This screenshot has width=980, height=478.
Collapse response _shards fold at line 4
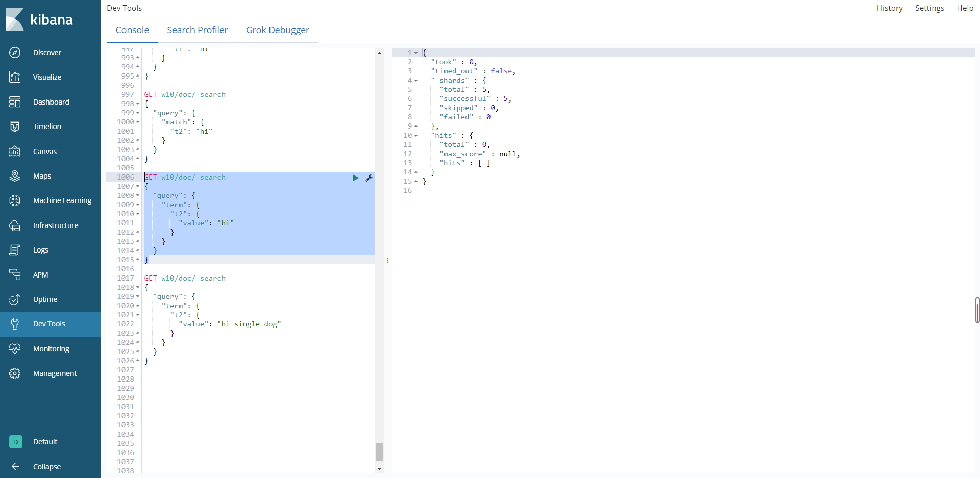(x=416, y=81)
